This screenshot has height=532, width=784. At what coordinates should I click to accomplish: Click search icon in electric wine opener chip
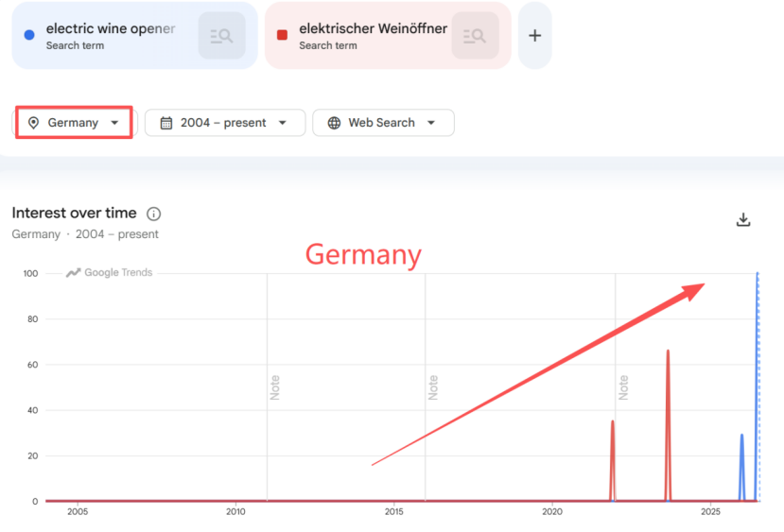(221, 36)
